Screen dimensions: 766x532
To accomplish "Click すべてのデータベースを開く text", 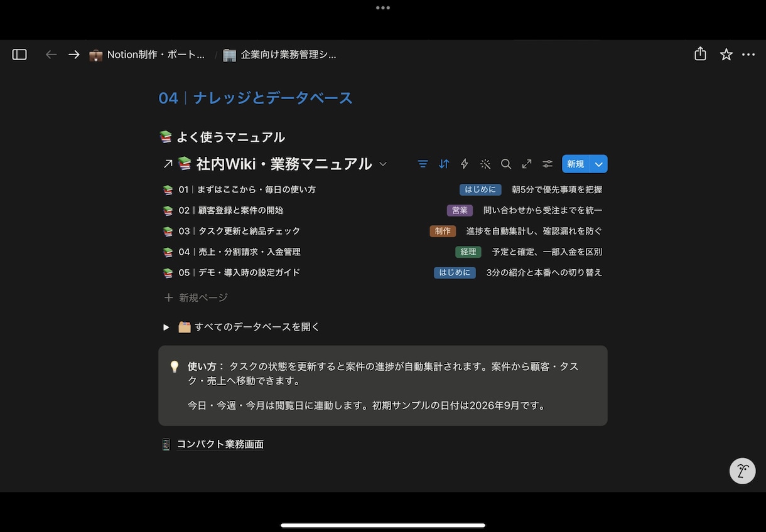I will [x=257, y=327].
